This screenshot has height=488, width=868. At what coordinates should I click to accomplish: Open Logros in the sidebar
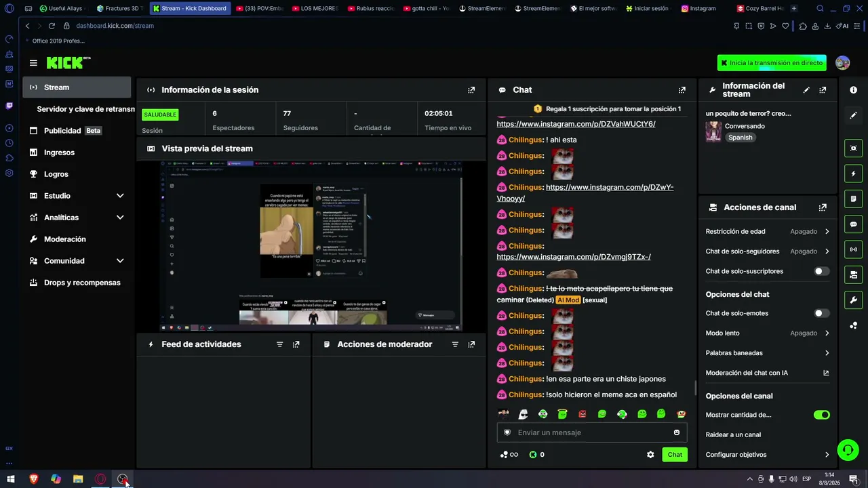[x=77, y=174]
